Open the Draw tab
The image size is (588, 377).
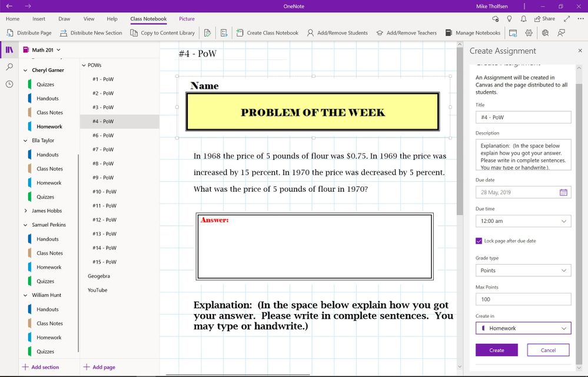tap(64, 19)
